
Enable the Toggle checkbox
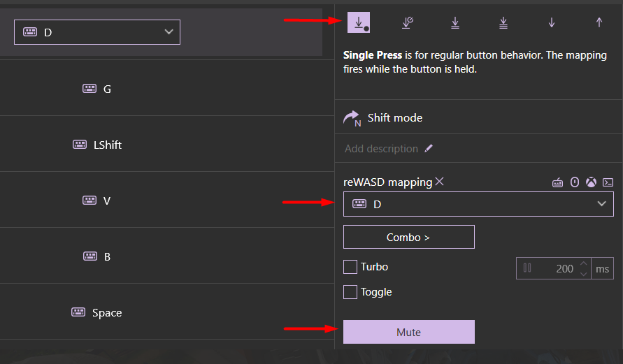click(350, 292)
